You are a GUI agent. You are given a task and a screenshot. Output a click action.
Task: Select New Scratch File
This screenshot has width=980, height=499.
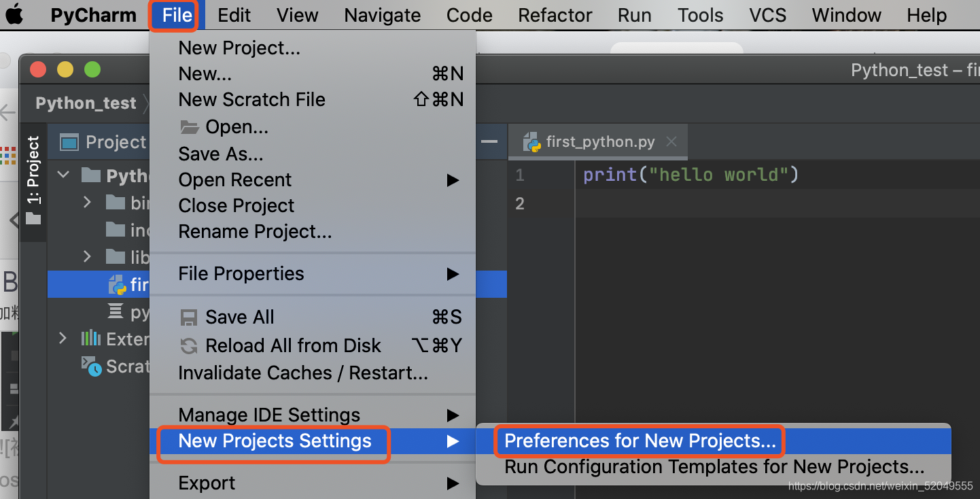[313, 99]
